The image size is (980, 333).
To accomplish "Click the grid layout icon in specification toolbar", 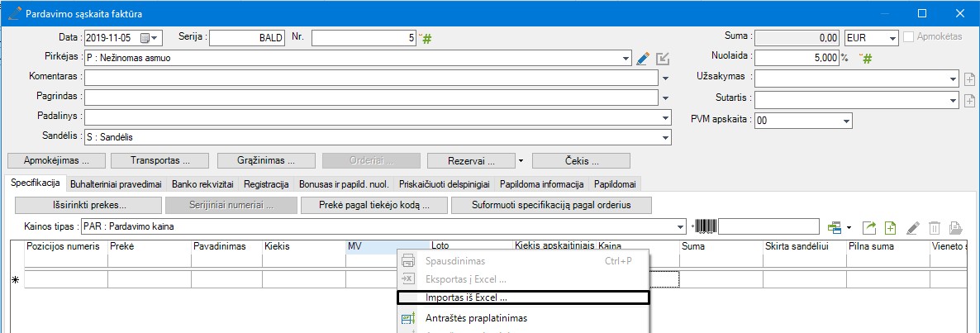I will click(x=834, y=226).
